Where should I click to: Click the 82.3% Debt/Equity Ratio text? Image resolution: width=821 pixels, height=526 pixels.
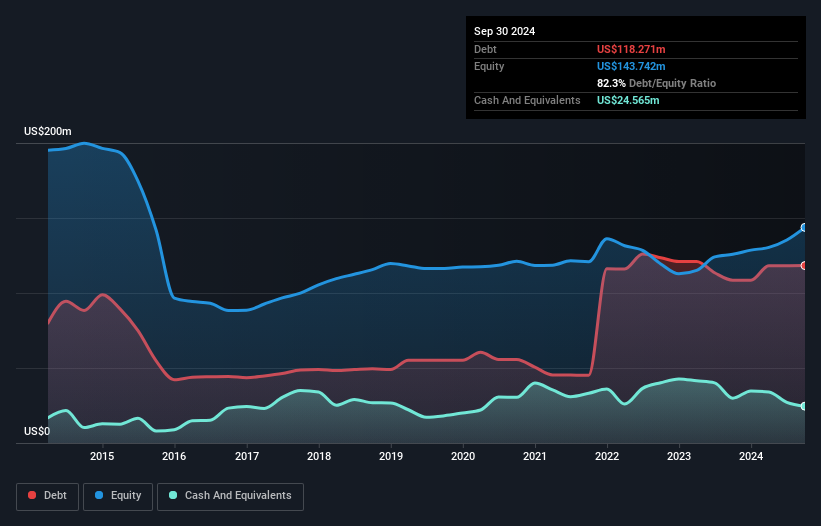coord(656,83)
